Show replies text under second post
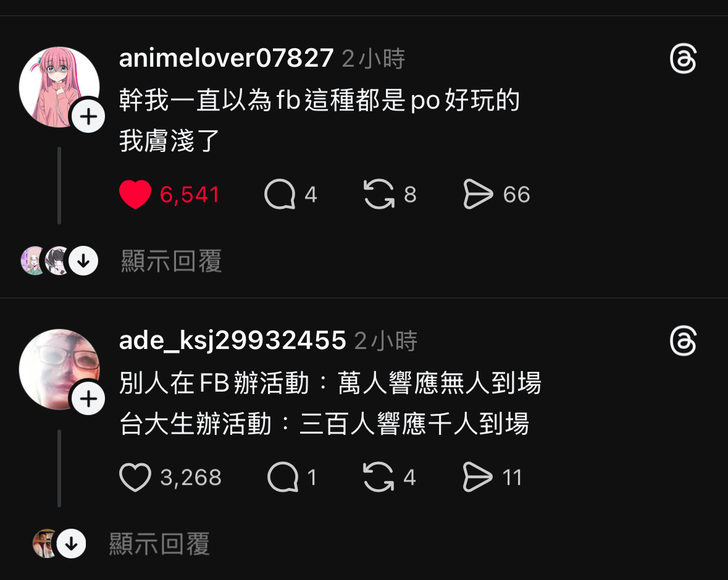Image resolution: width=728 pixels, height=580 pixels. (x=159, y=544)
